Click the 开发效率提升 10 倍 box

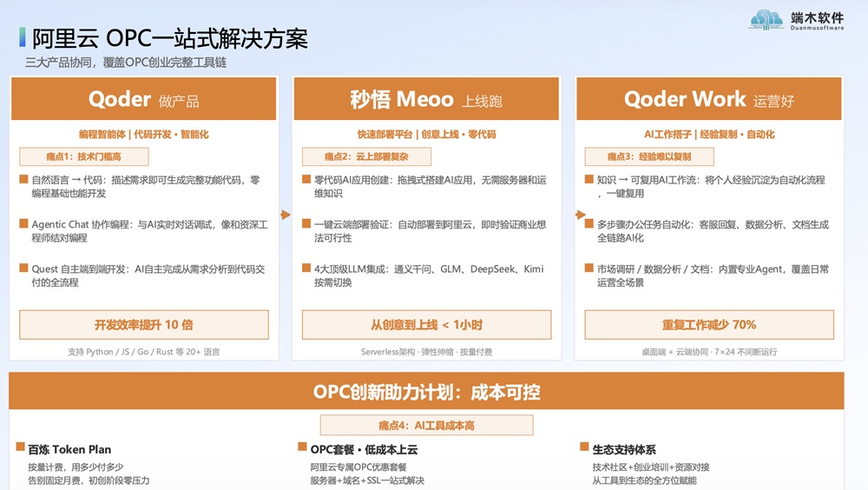144,325
